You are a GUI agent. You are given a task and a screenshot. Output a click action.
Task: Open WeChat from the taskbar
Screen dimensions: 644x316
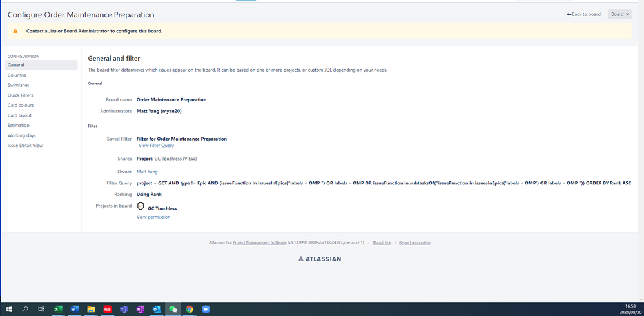pos(173,309)
